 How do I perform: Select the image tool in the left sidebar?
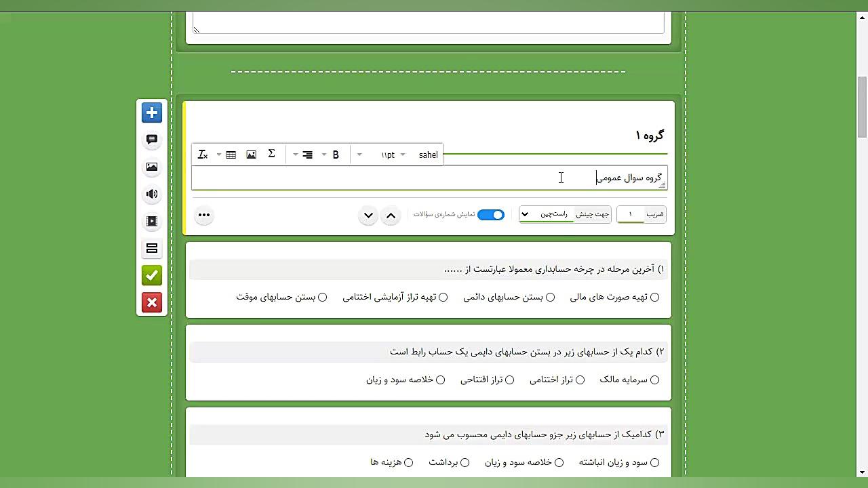[151, 167]
